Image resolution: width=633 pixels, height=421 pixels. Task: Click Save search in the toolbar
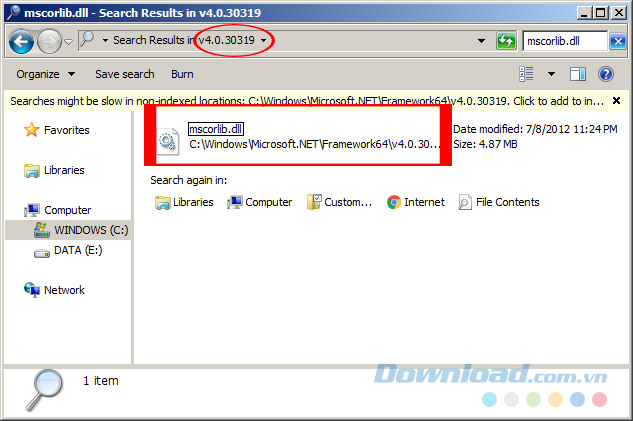coord(125,74)
